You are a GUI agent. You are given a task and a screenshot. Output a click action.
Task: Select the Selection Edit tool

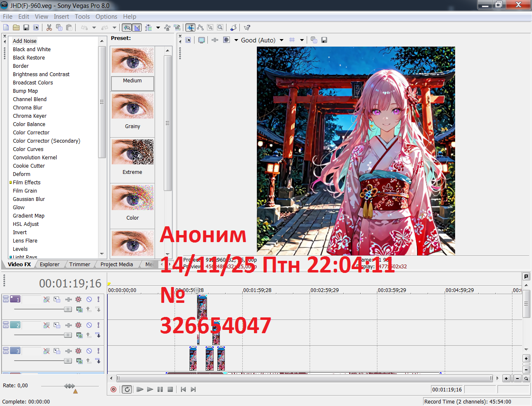coord(210,27)
